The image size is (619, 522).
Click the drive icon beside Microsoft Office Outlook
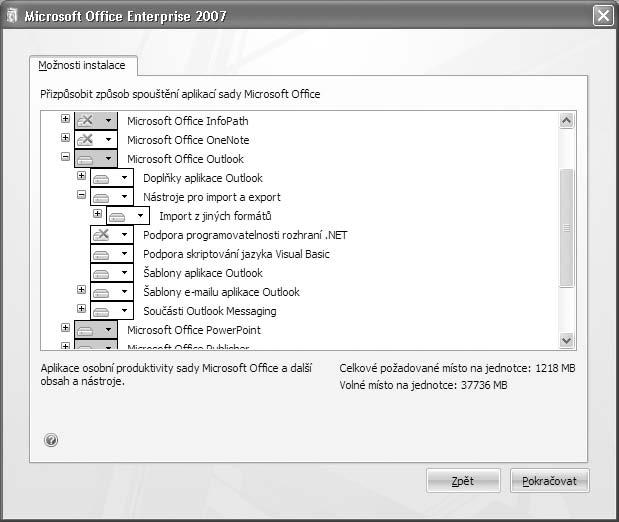(x=85, y=159)
